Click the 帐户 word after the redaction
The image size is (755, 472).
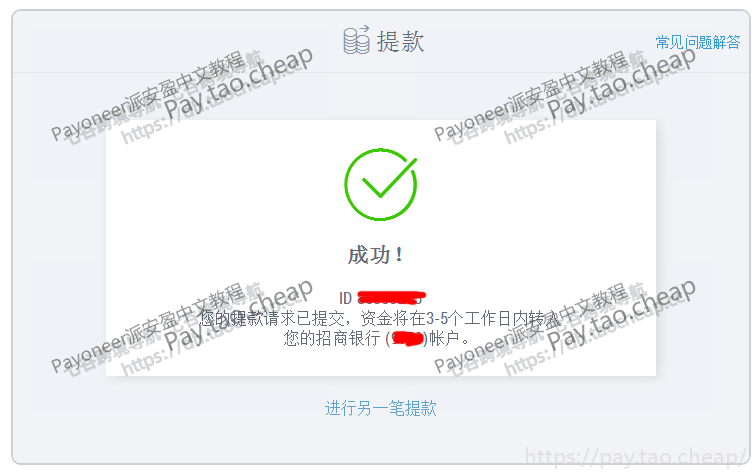click(444, 338)
